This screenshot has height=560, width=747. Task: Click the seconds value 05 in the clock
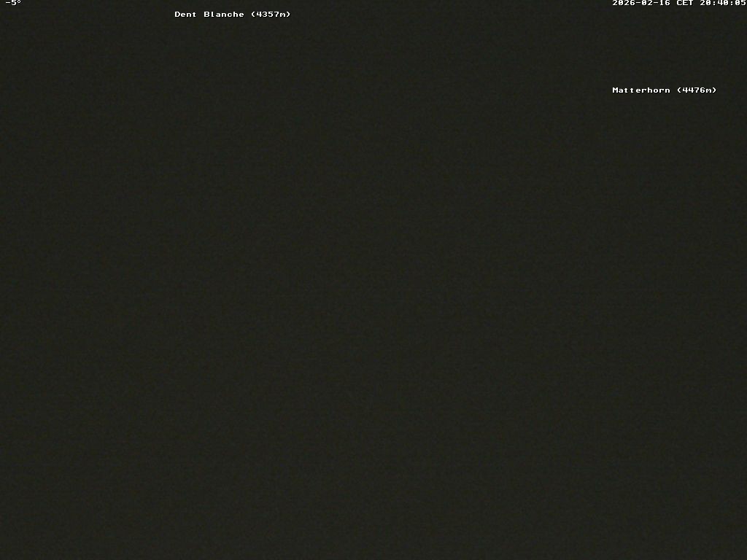pyautogui.click(x=740, y=4)
